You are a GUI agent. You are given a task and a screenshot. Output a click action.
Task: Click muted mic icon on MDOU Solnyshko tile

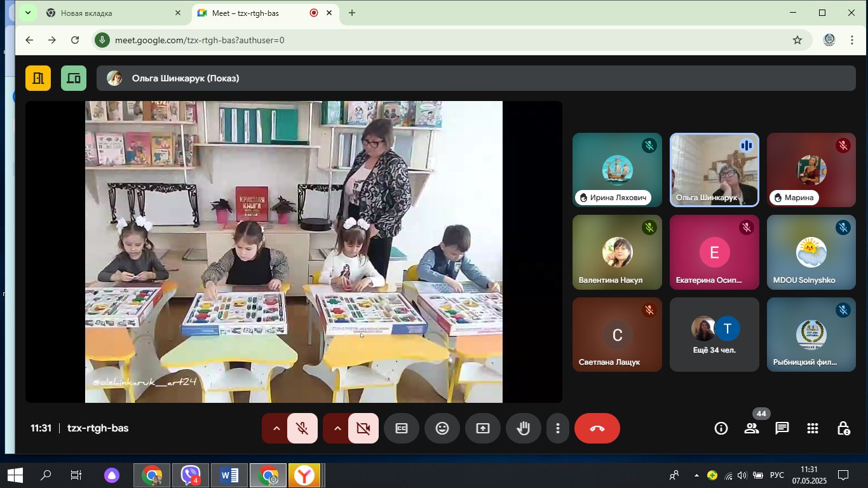[x=843, y=227]
